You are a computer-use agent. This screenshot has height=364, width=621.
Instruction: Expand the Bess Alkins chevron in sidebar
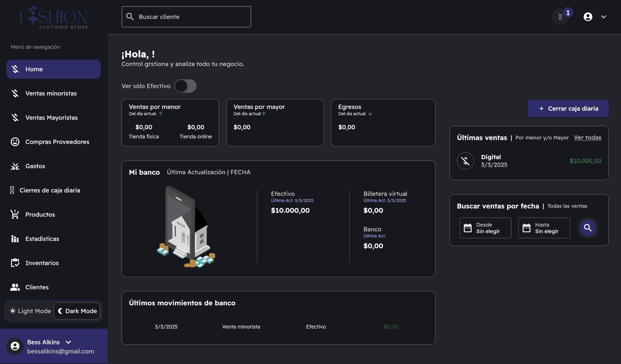coord(68,342)
